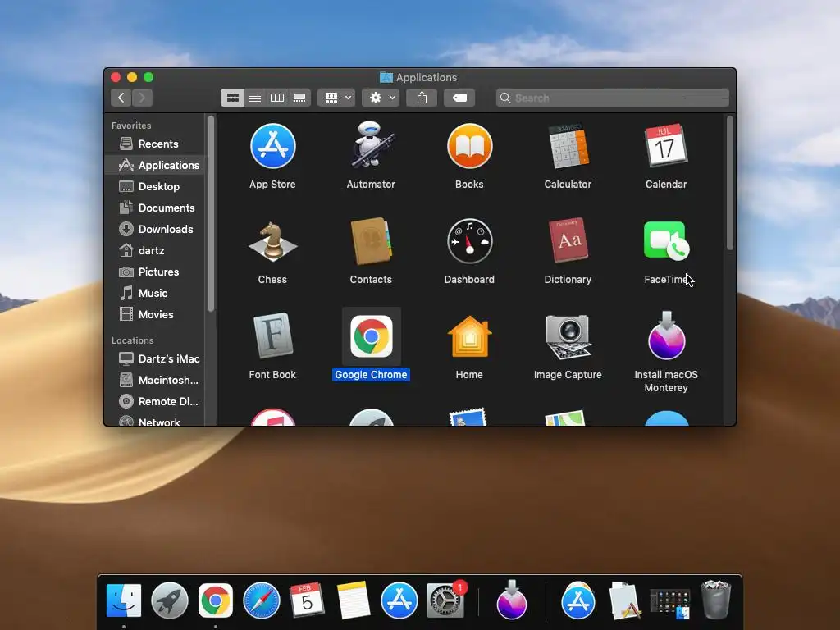The image size is (840, 630).
Task: Switch to gallery view in Finder toolbar
Action: click(x=299, y=98)
